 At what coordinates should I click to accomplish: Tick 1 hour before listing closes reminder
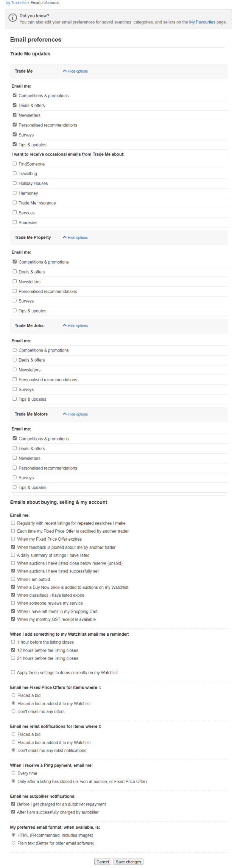click(x=13, y=642)
